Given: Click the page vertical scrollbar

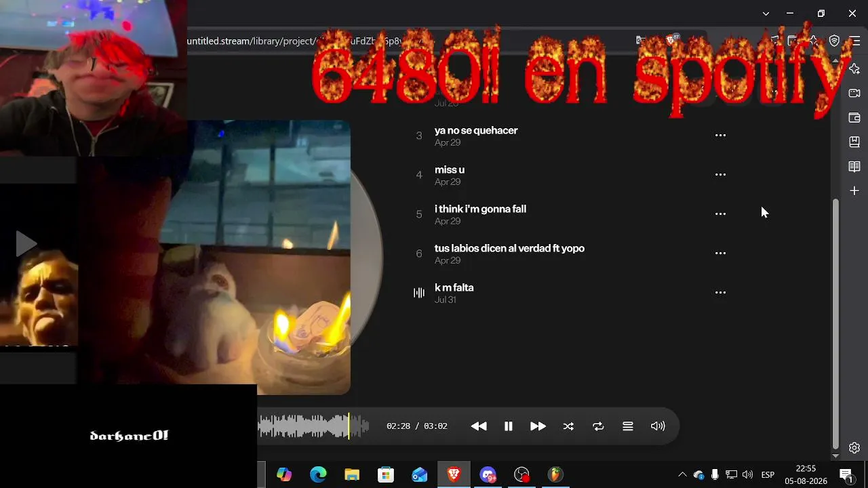Looking at the screenshot, I should tap(835, 325).
